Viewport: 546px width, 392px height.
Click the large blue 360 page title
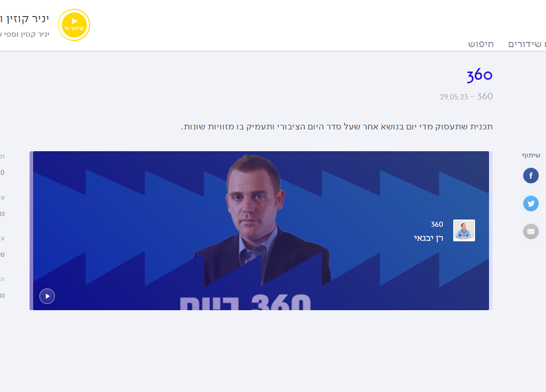coord(480,75)
